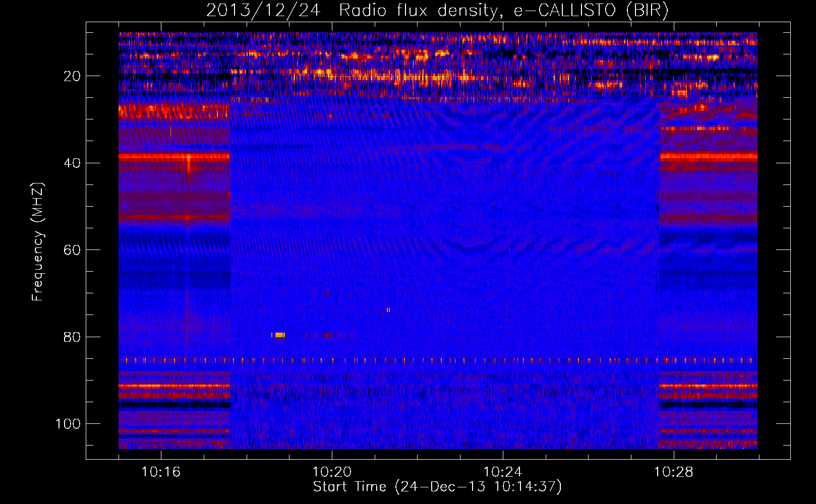816x504 pixels.
Task: Click the '10:24' time tick label
Action: pos(503,472)
